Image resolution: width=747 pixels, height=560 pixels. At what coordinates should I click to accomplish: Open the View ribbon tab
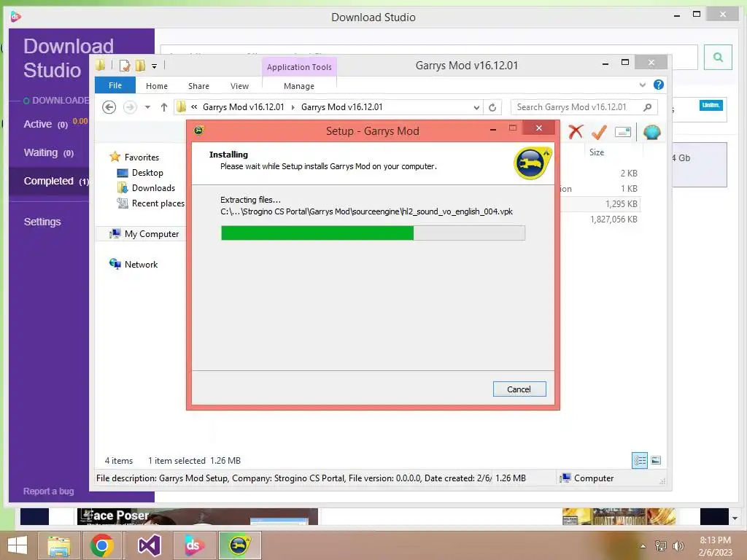pos(239,86)
